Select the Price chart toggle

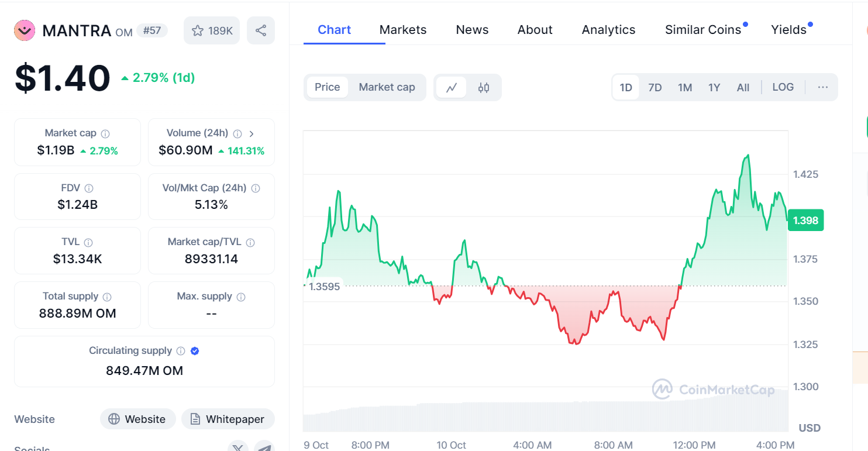click(x=327, y=87)
